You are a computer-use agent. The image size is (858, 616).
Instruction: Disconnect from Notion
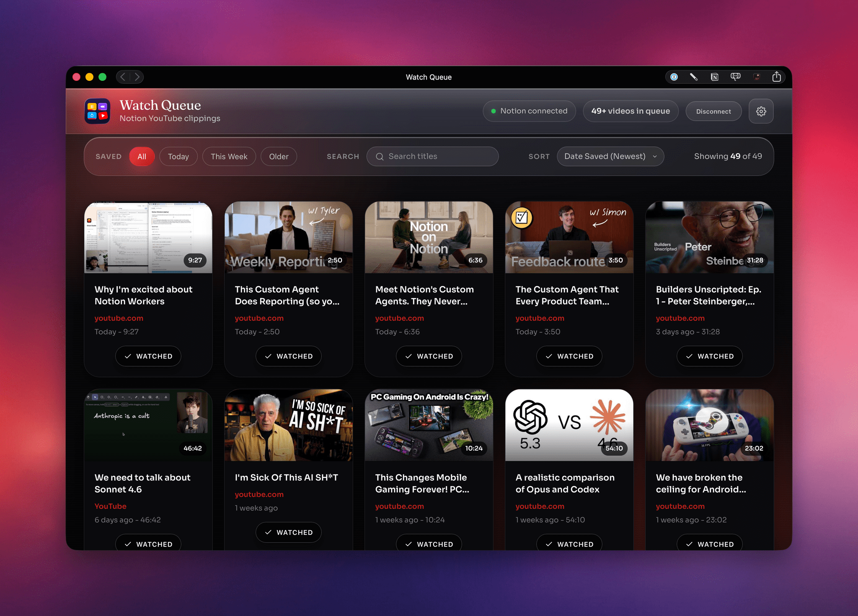713,111
